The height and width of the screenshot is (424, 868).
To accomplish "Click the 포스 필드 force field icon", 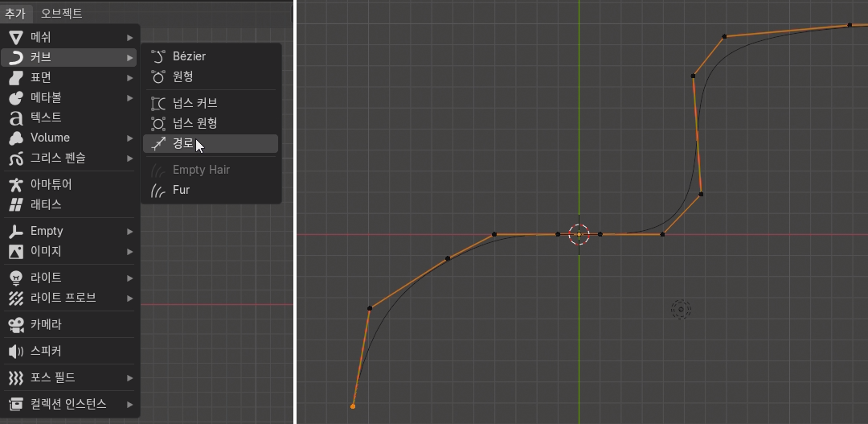I will (x=16, y=378).
